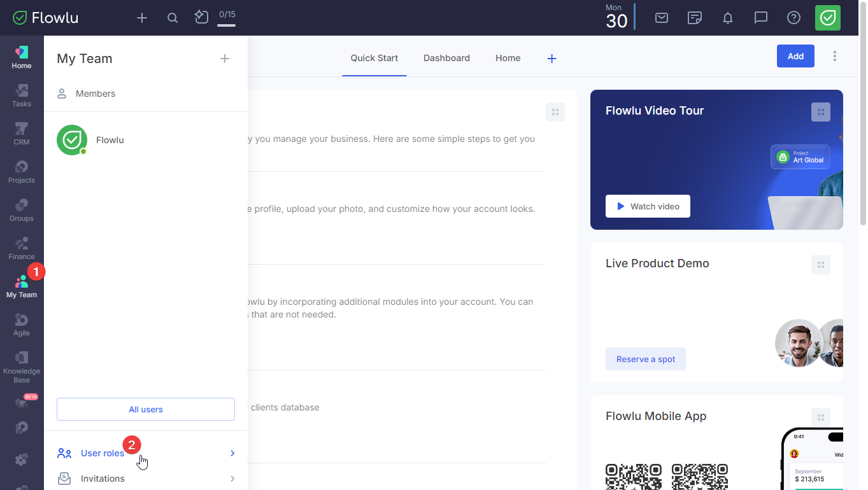Click the Flowlu Mobile App heading

click(x=656, y=416)
